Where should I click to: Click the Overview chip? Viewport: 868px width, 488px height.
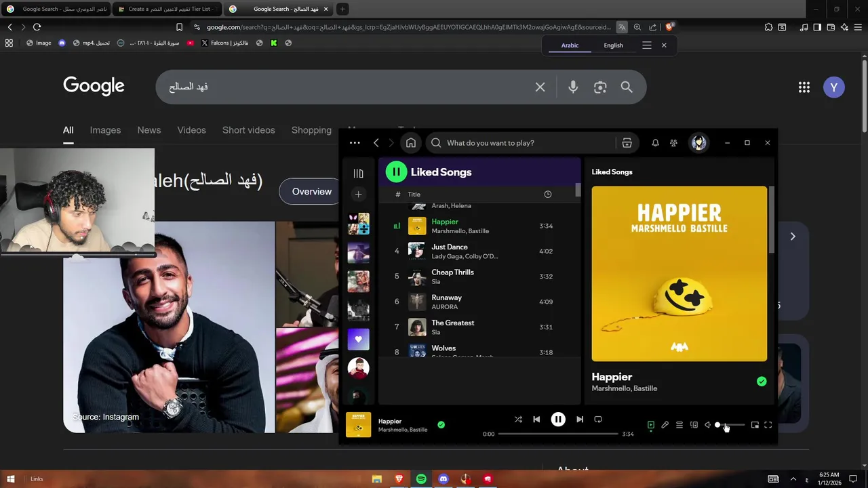pos(311,192)
